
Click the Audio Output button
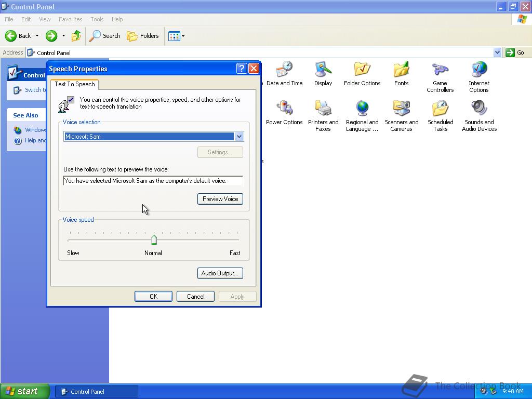point(220,273)
